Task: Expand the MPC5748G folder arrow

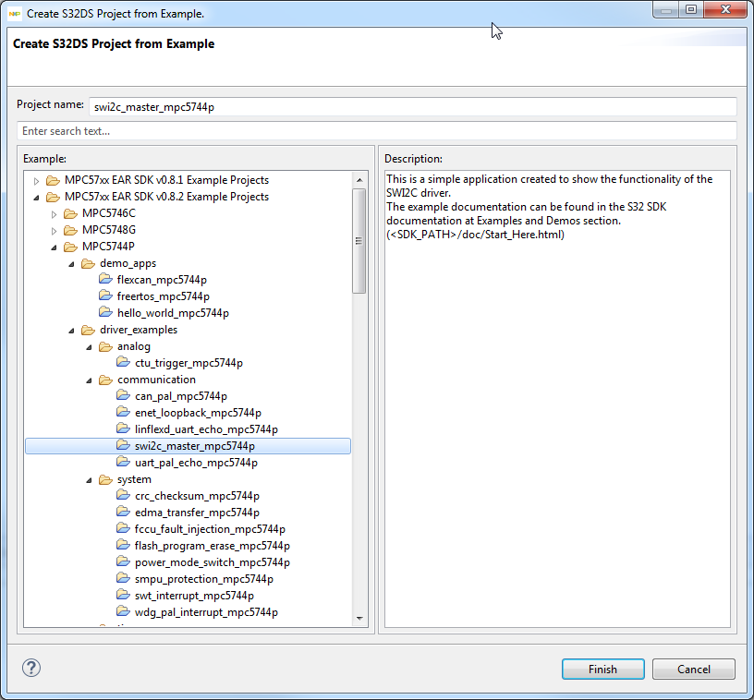Action: click(x=54, y=231)
